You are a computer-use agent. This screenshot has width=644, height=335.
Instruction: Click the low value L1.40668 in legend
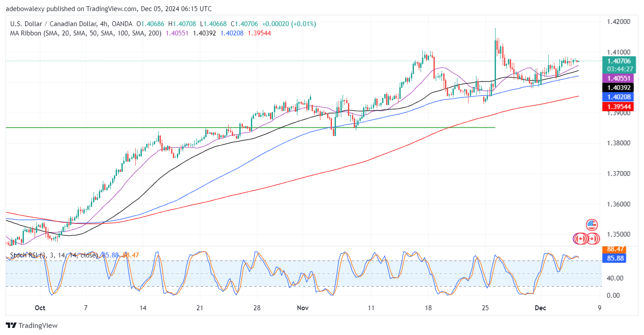tap(214, 24)
